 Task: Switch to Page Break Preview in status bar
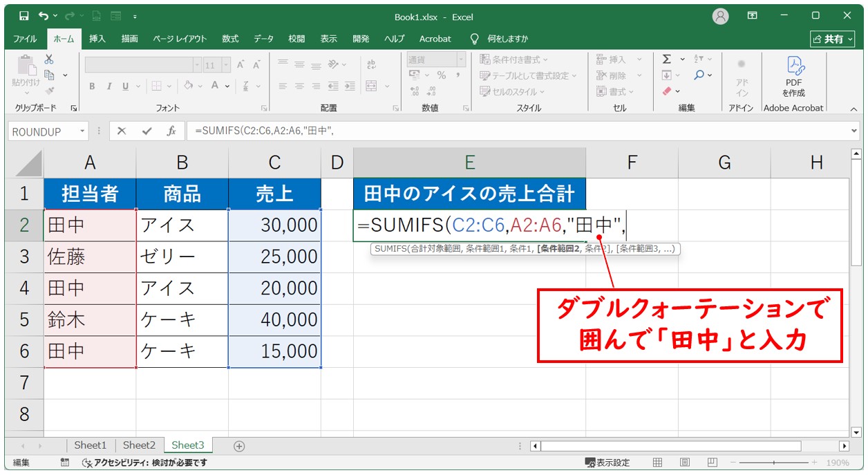click(710, 463)
